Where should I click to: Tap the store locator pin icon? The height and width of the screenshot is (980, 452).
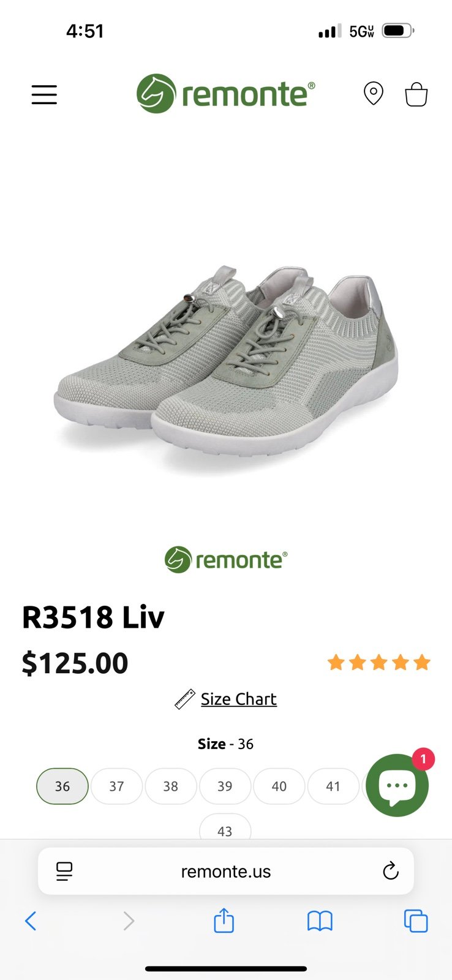click(374, 94)
